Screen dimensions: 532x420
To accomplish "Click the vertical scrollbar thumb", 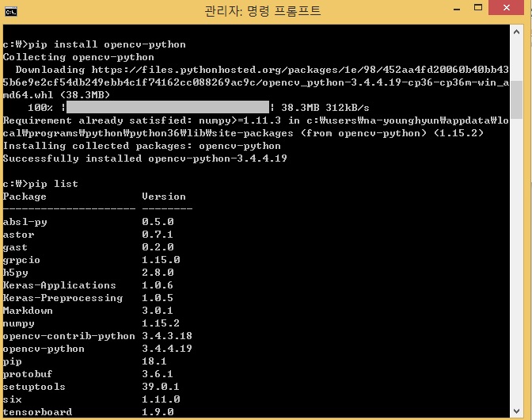I will 516,100.
